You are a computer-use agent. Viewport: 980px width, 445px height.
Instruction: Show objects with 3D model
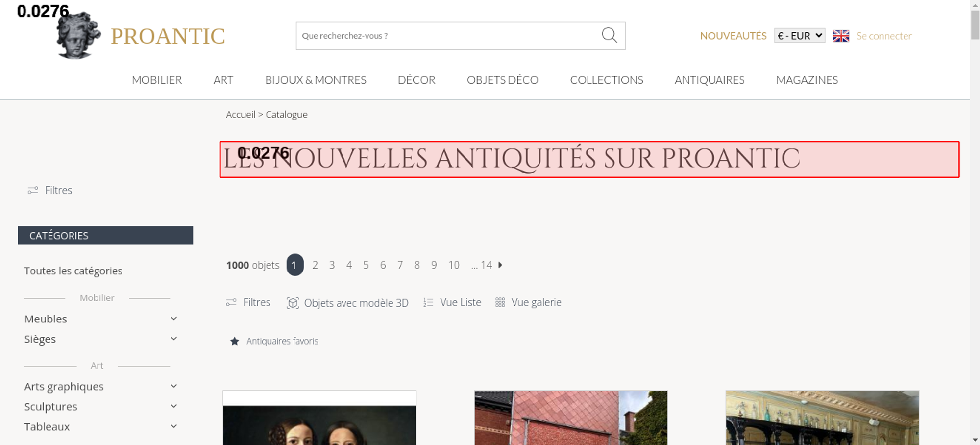point(347,303)
